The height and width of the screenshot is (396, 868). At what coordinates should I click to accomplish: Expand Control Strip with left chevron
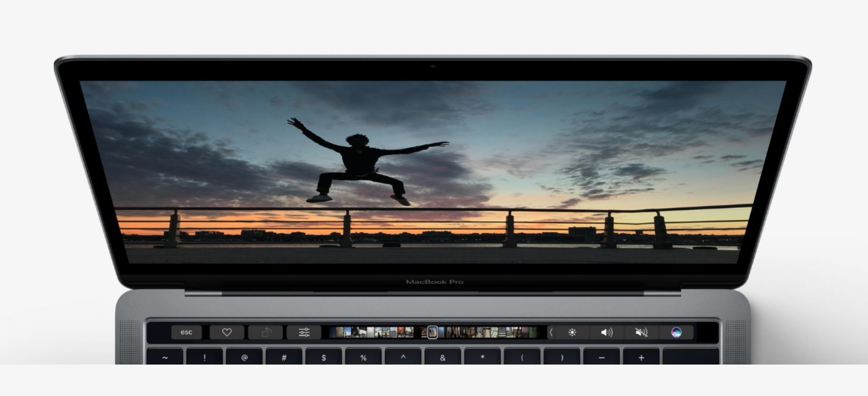(x=551, y=332)
